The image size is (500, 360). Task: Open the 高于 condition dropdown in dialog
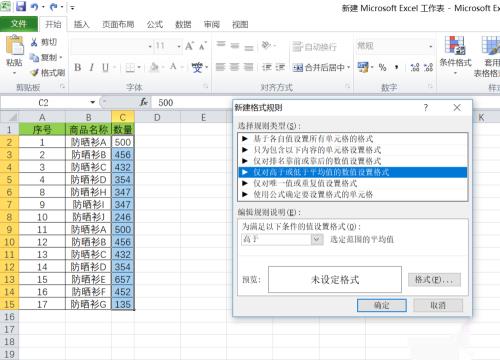click(x=317, y=239)
